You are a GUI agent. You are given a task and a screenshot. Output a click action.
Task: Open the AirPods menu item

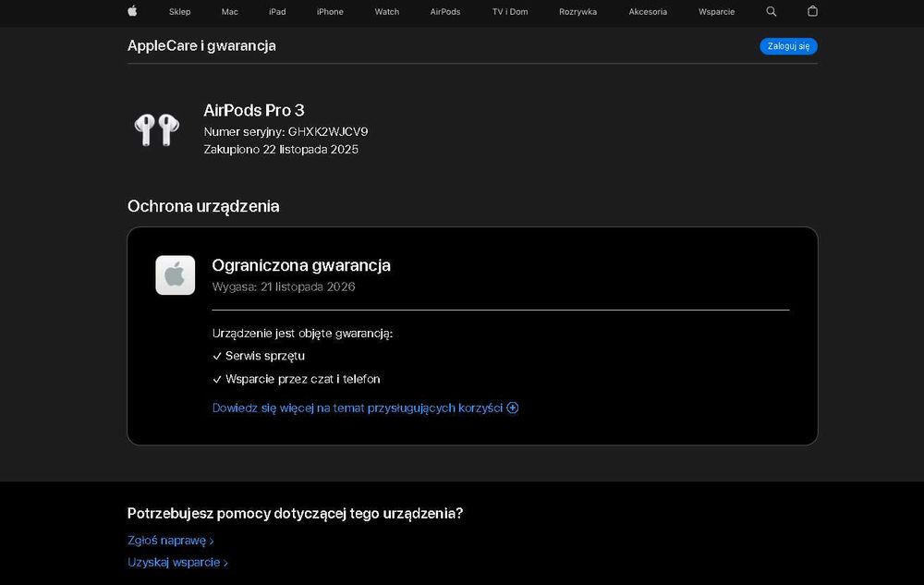coord(445,12)
